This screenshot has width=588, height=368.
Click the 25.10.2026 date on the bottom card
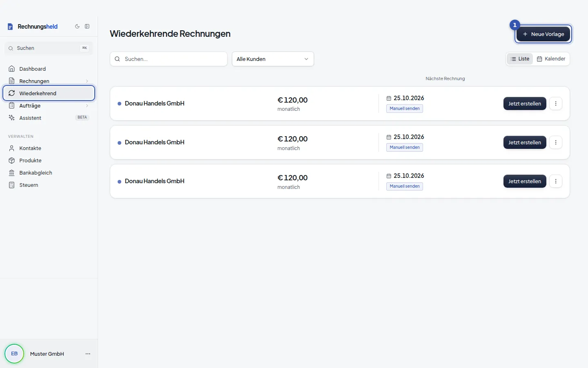coord(409,176)
